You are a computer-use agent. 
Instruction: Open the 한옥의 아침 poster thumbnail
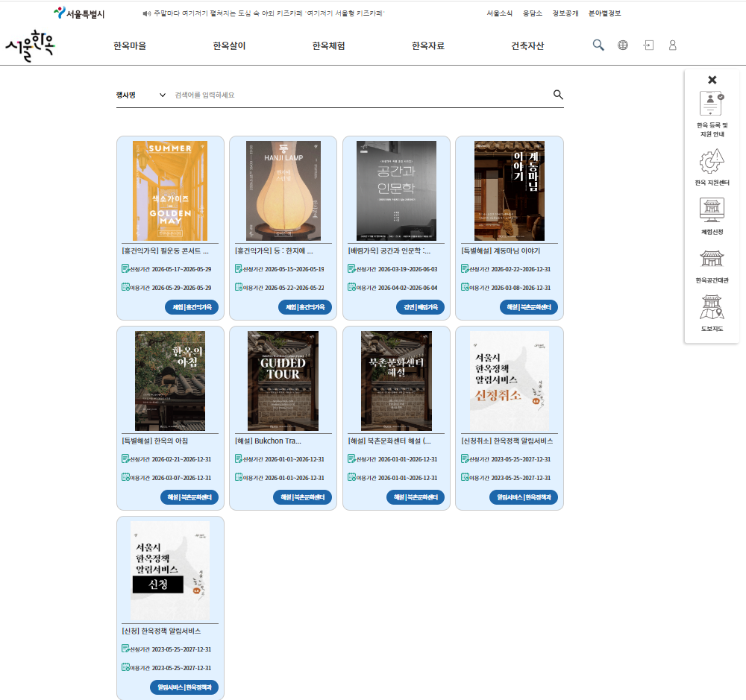click(170, 381)
